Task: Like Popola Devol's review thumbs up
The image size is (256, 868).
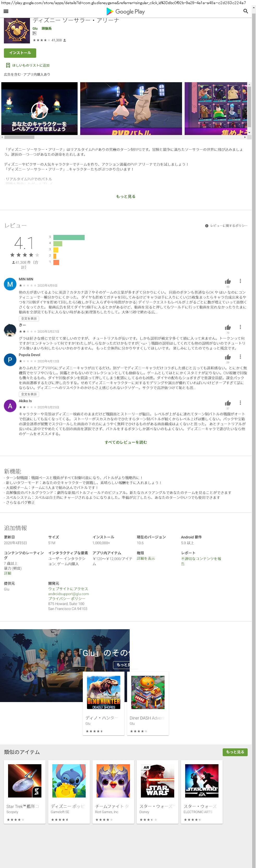Action: point(228,357)
